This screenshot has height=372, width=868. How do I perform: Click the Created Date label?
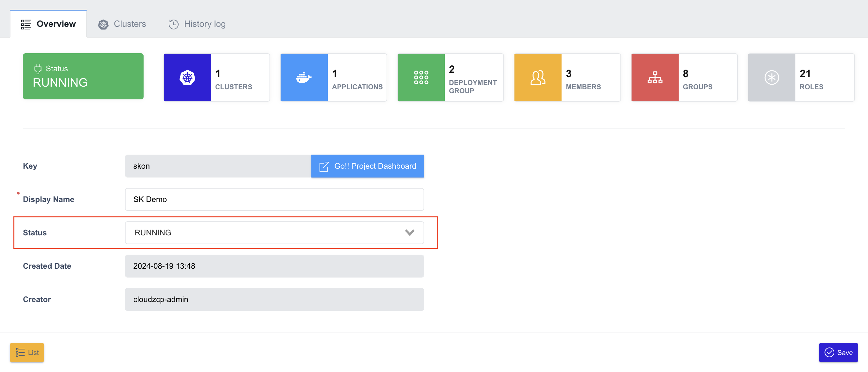(47, 266)
